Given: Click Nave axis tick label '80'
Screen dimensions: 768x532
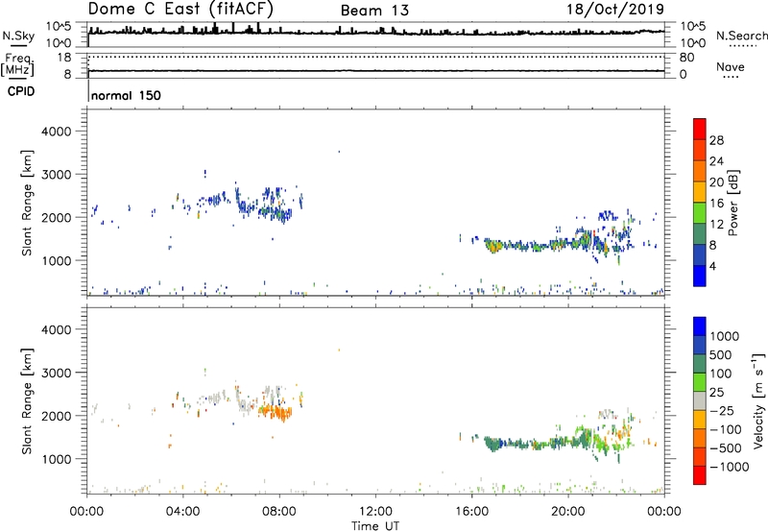Looking at the screenshot, I should click(686, 58).
